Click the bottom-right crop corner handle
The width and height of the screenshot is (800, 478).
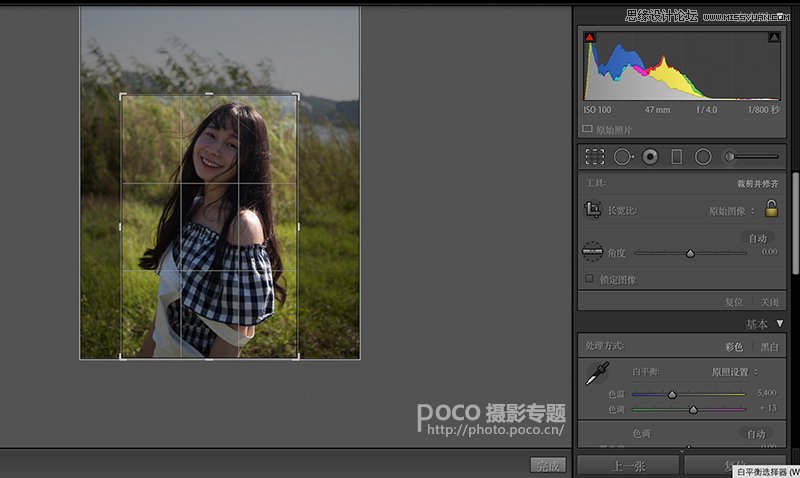tap(296, 356)
